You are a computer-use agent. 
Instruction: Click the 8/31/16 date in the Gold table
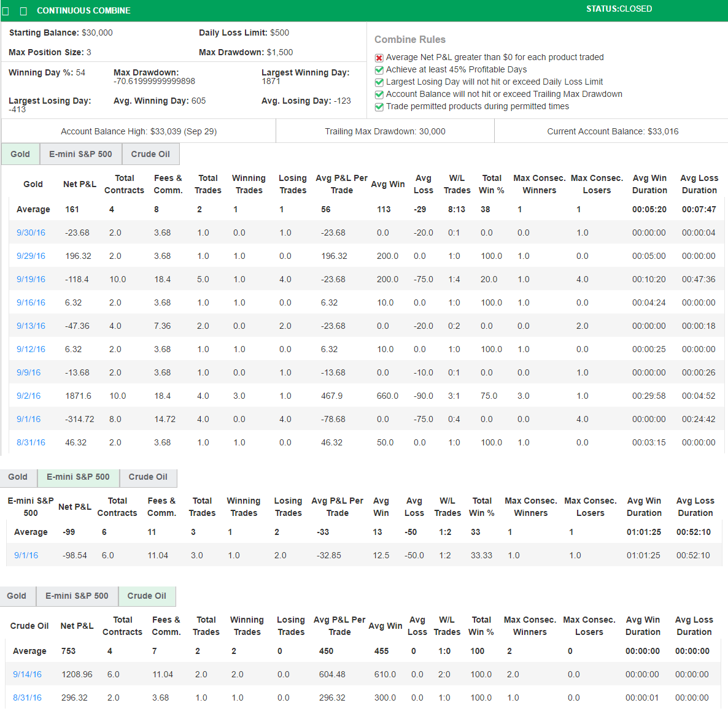31,442
